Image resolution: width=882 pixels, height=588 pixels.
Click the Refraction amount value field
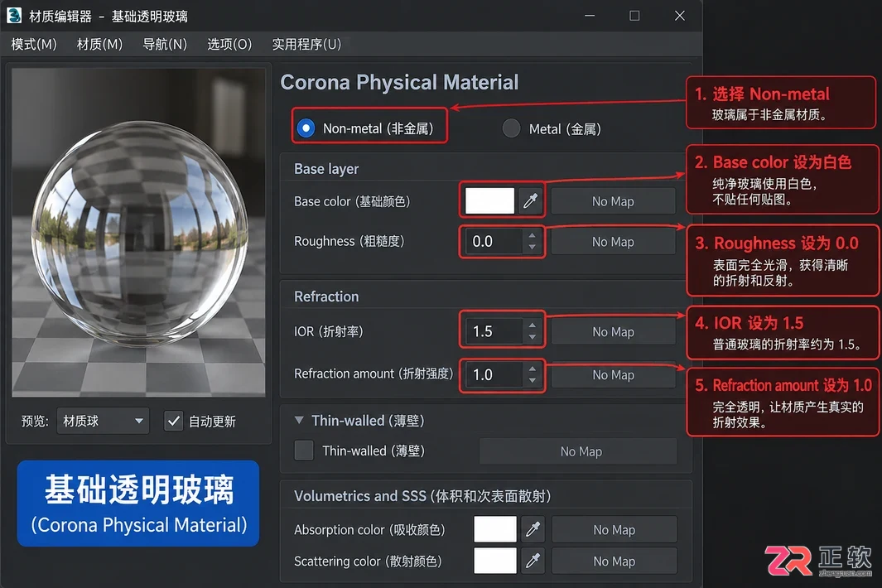[x=494, y=374]
